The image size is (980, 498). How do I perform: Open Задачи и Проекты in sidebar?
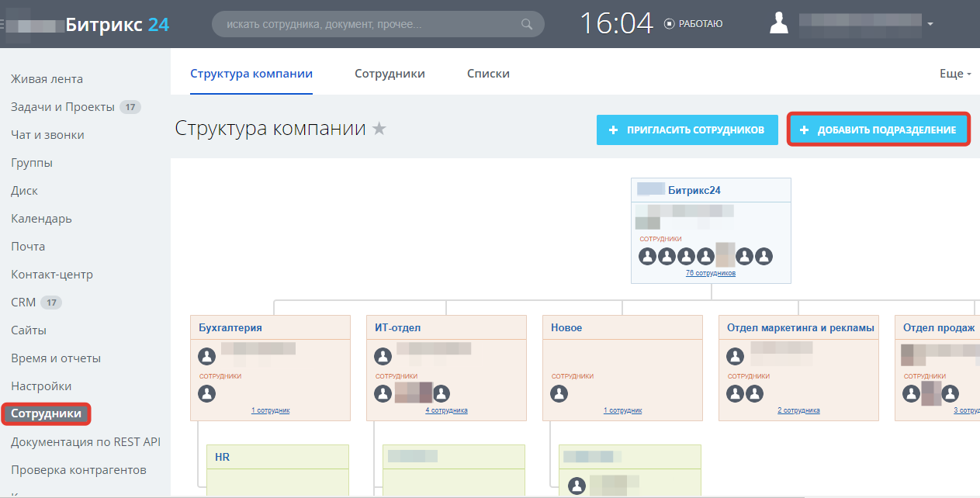(x=63, y=107)
